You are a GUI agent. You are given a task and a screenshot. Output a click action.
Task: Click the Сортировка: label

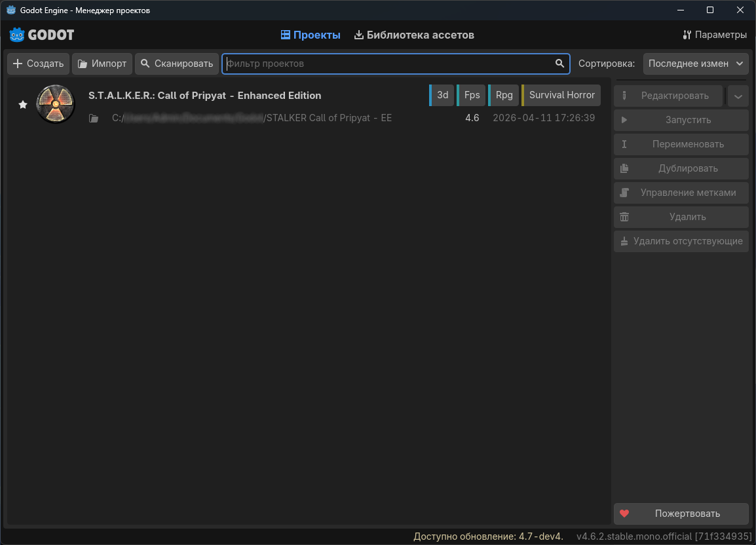click(607, 64)
